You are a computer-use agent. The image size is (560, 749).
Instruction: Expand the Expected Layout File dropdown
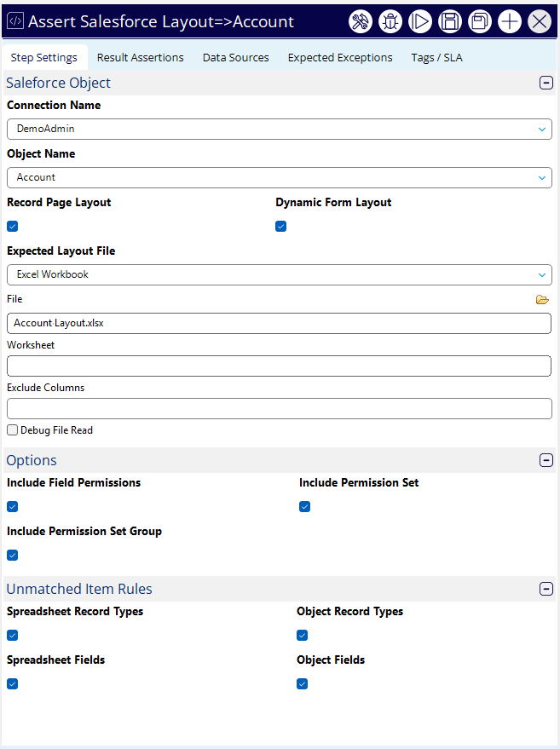[279, 274]
